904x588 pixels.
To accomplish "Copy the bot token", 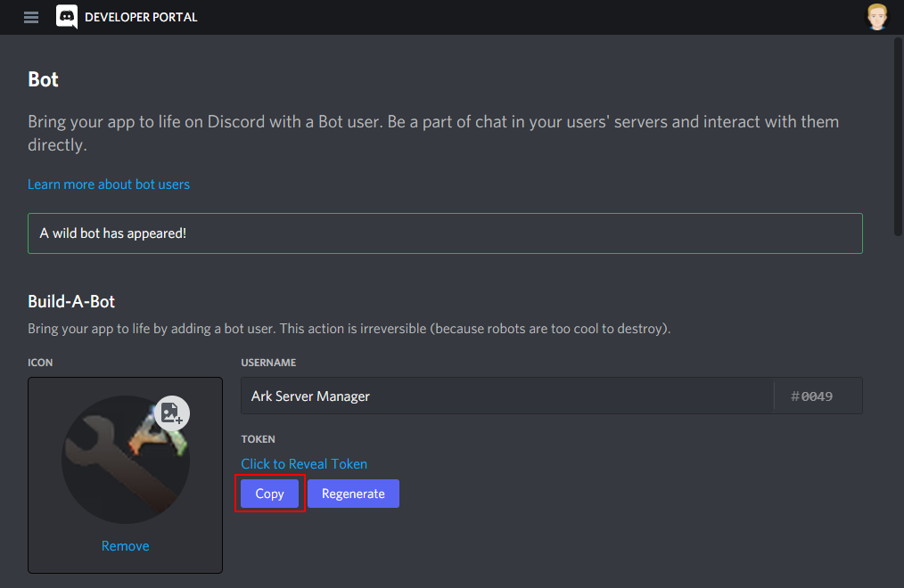I will (x=270, y=494).
